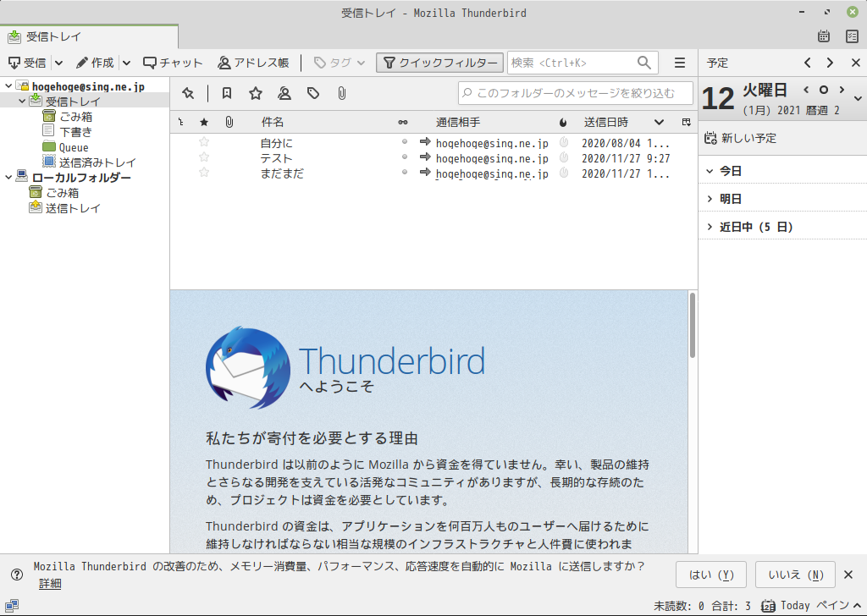
Task: Toggle junk status of まだまだ message
Action: (x=563, y=173)
